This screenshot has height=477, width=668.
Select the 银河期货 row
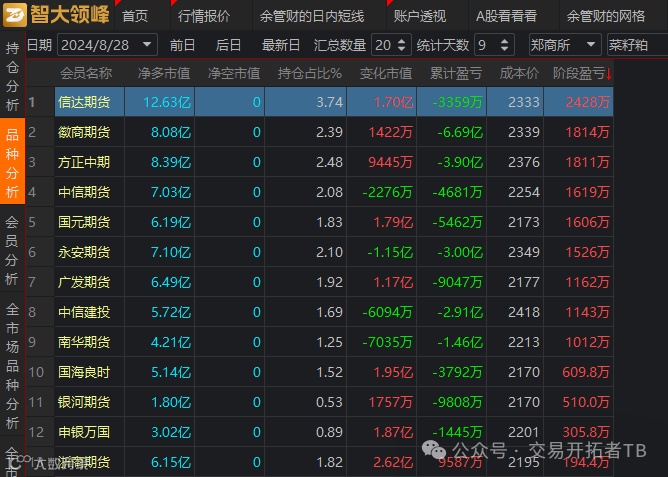point(320,402)
